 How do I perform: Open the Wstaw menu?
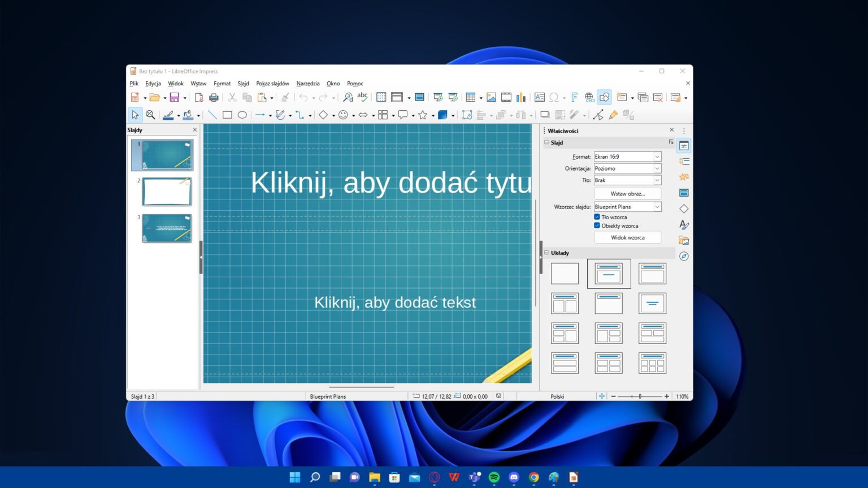pos(198,84)
